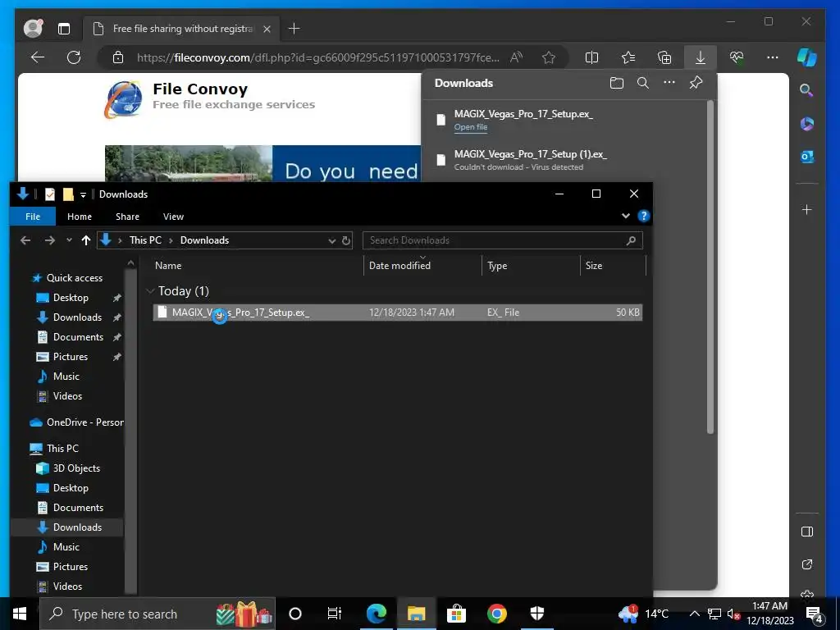
Task: Search downloads in Edge Downloads panel
Action: (x=643, y=83)
